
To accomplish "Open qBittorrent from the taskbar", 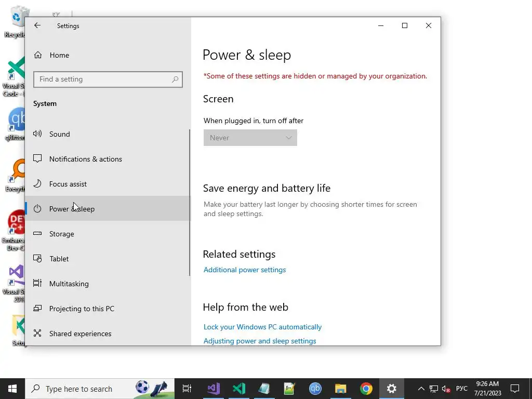I will pyautogui.click(x=315, y=389).
